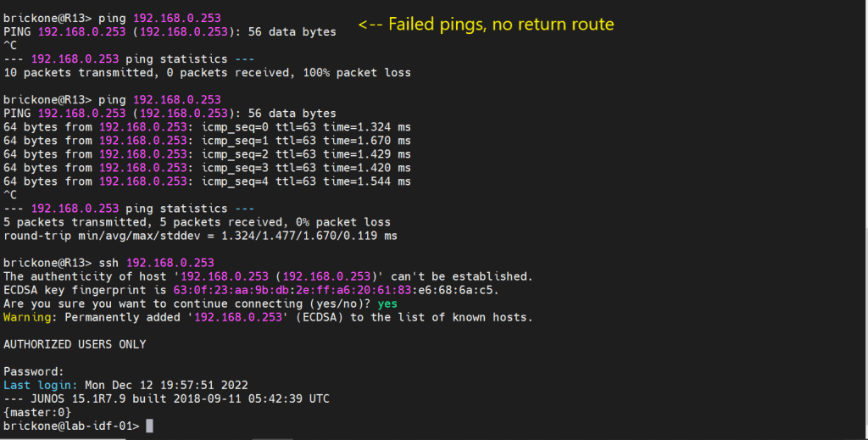
Task: Click the yellow "Warning" word
Action: coord(27,317)
